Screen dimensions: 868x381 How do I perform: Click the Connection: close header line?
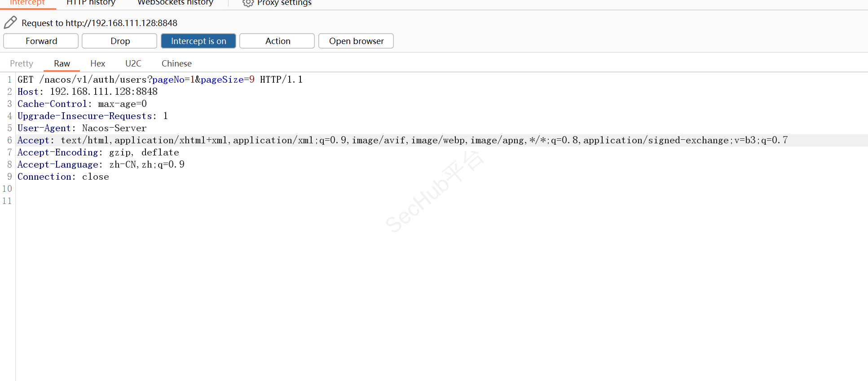click(x=63, y=177)
